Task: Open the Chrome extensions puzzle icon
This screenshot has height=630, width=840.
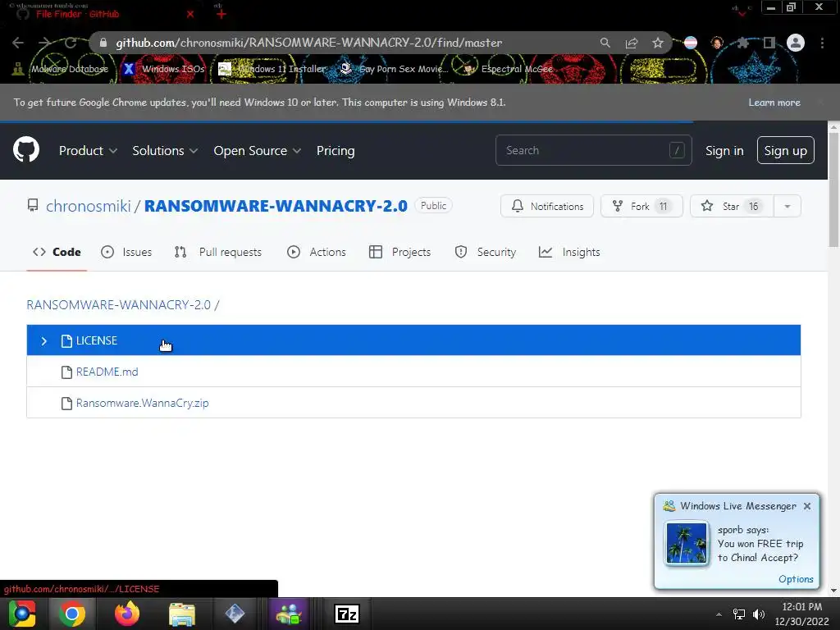Action: pyautogui.click(x=742, y=43)
